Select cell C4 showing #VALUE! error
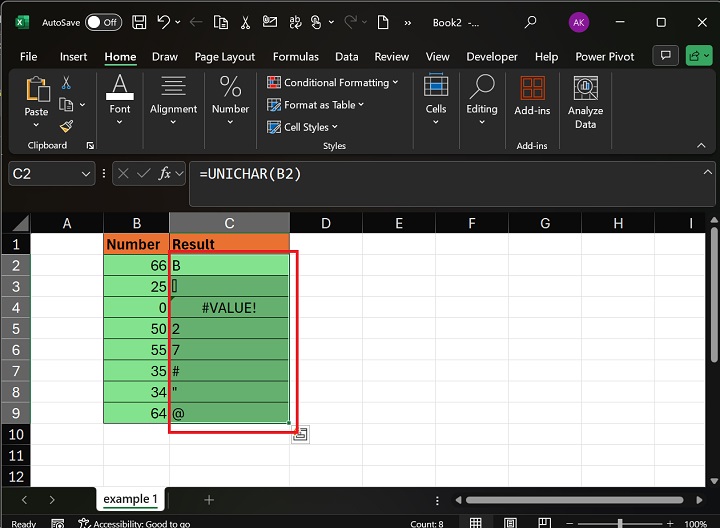Image resolution: width=720 pixels, height=528 pixels. (x=229, y=307)
